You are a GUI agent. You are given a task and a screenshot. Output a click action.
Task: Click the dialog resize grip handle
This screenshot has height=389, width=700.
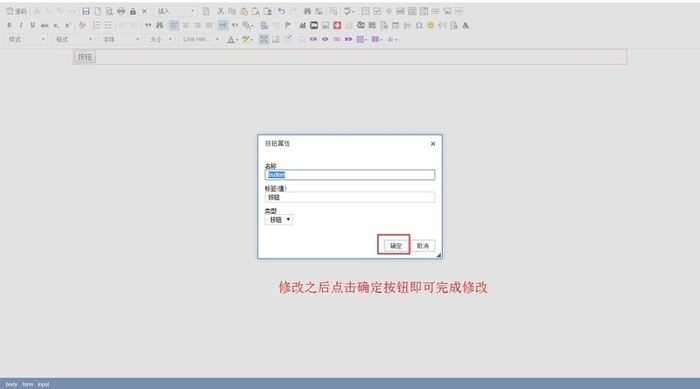439,255
